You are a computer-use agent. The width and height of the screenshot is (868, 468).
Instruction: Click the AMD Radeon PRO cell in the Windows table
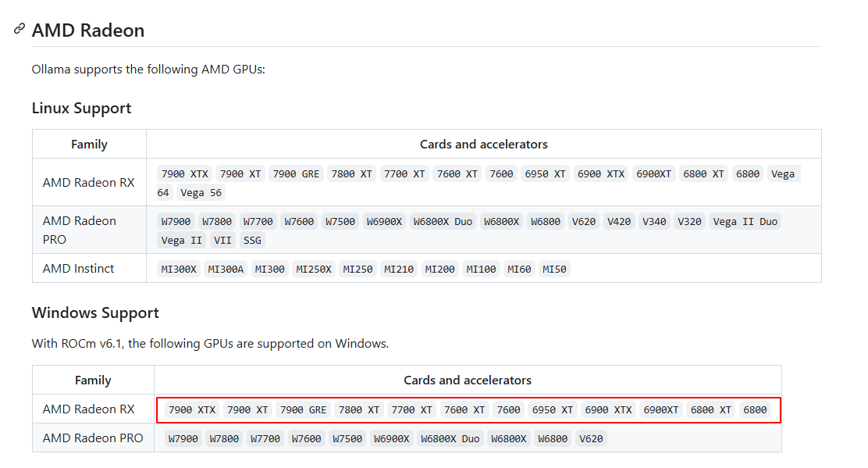click(x=93, y=438)
